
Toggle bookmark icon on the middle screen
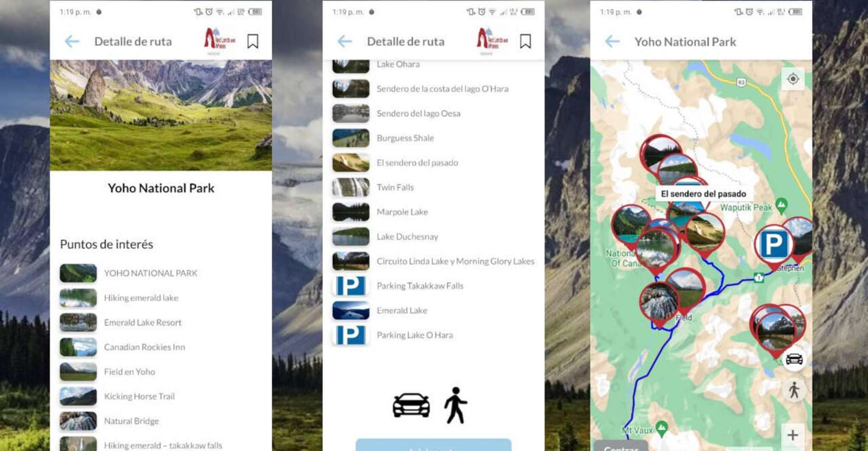pos(525,41)
